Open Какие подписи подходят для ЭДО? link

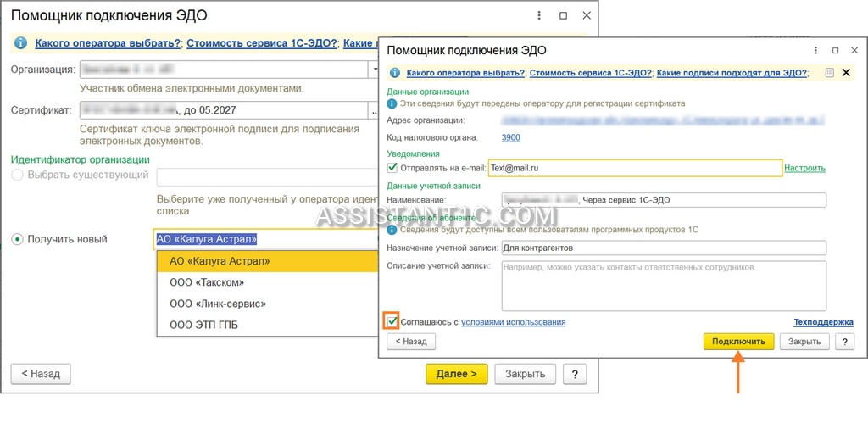(x=732, y=73)
